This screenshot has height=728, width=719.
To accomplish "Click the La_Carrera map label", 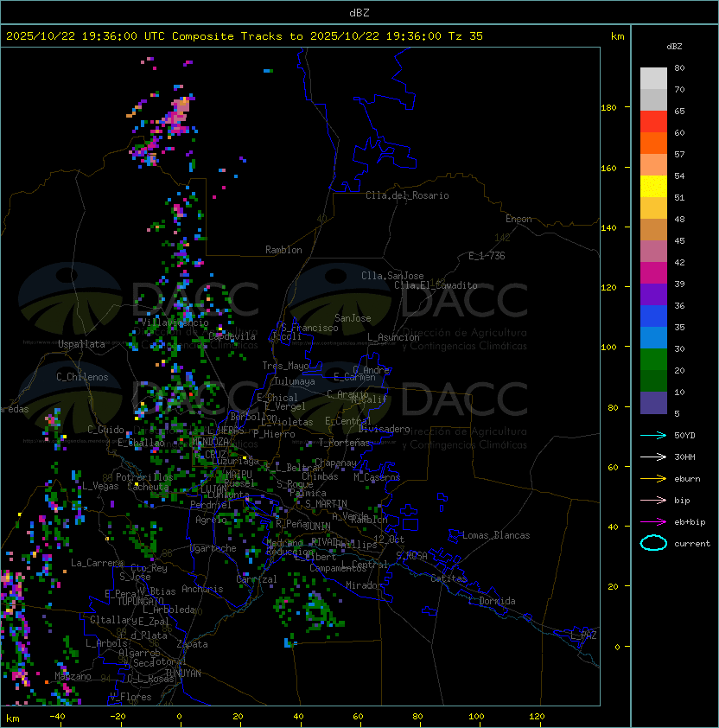I will [x=97, y=563].
